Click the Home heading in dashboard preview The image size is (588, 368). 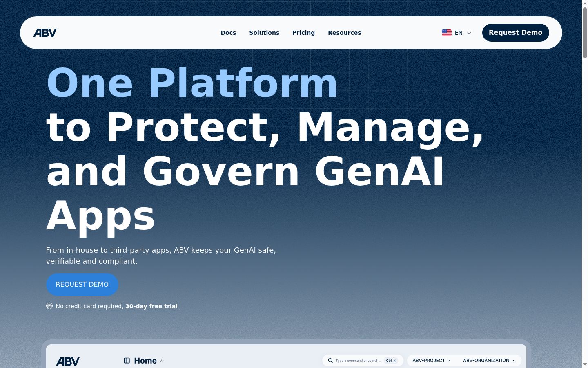[145, 361]
